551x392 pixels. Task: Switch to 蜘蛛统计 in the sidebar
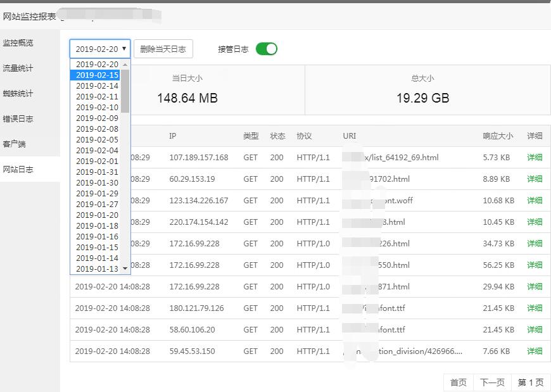(x=18, y=94)
